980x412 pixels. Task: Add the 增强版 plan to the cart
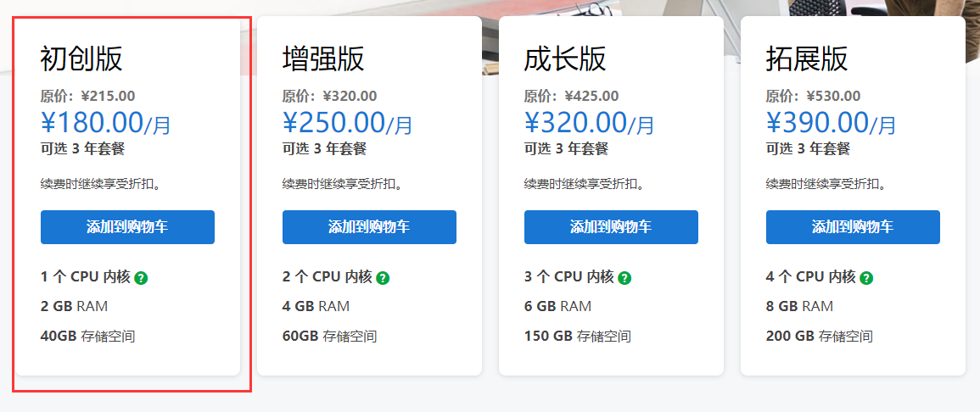point(369,227)
